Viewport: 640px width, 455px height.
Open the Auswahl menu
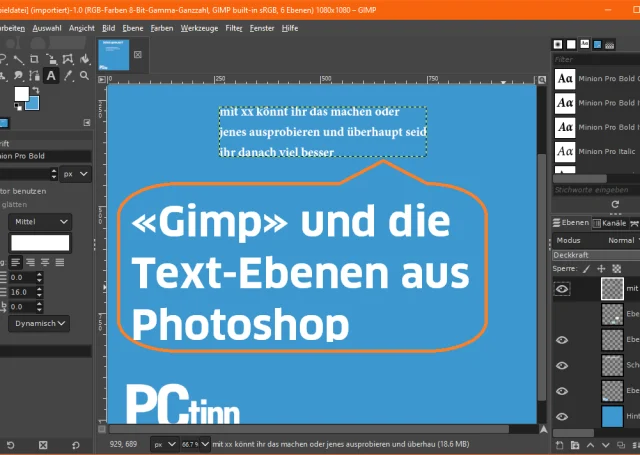pos(47,28)
